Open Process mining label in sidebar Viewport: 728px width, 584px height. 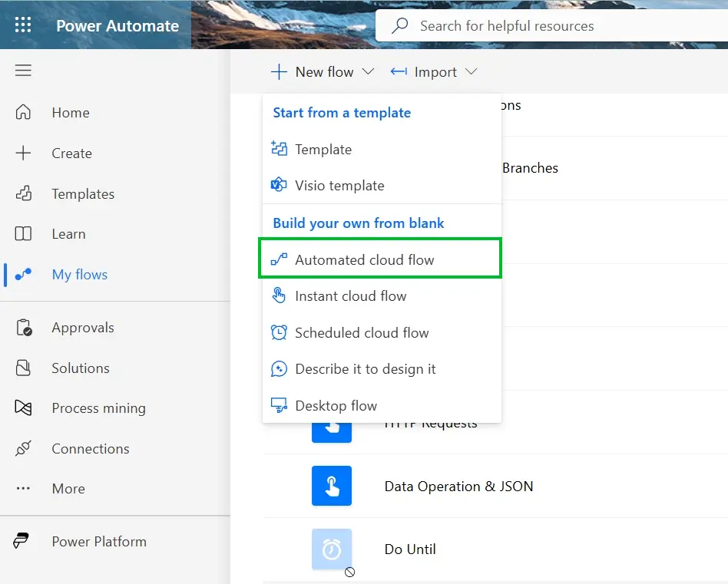99,408
